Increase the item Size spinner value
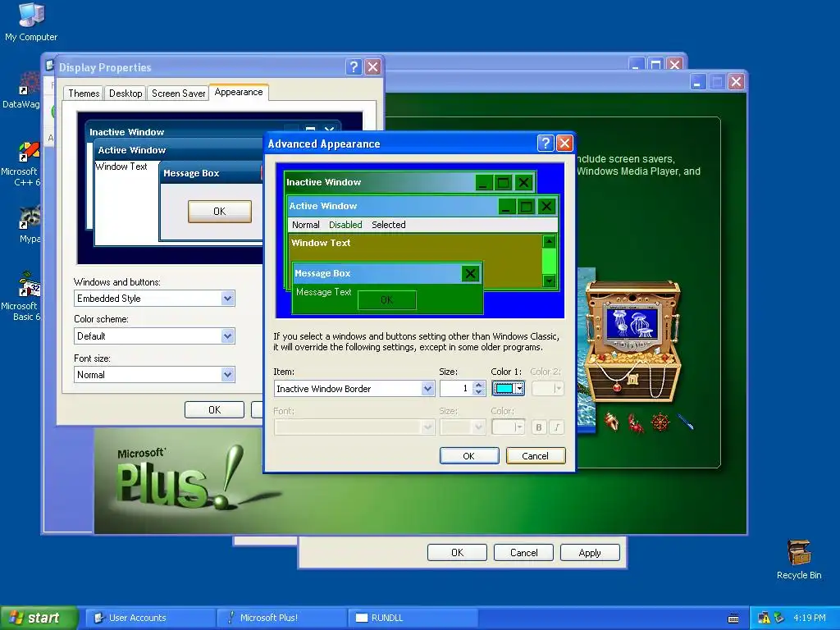Image resolution: width=840 pixels, height=630 pixels. 479,385
